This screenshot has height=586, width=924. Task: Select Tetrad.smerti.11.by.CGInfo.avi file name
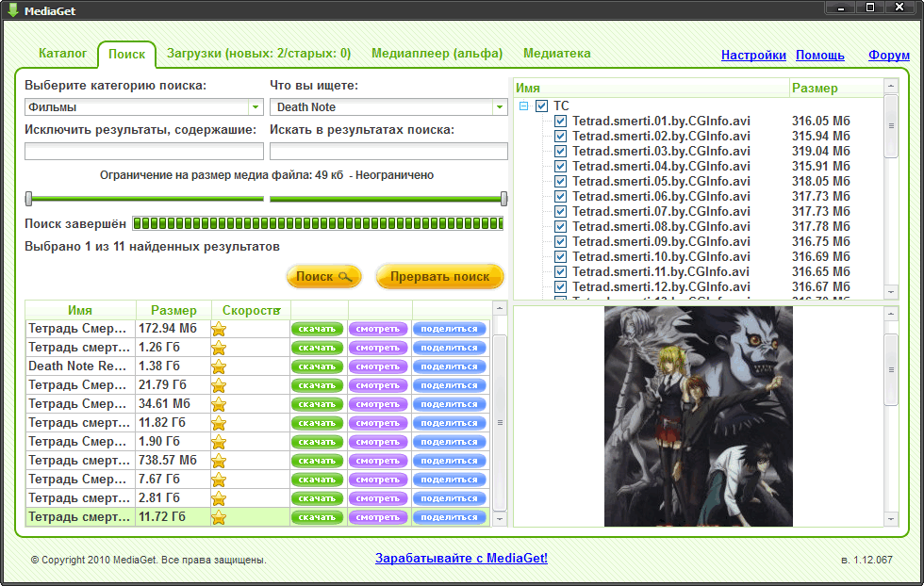[661, 272]
